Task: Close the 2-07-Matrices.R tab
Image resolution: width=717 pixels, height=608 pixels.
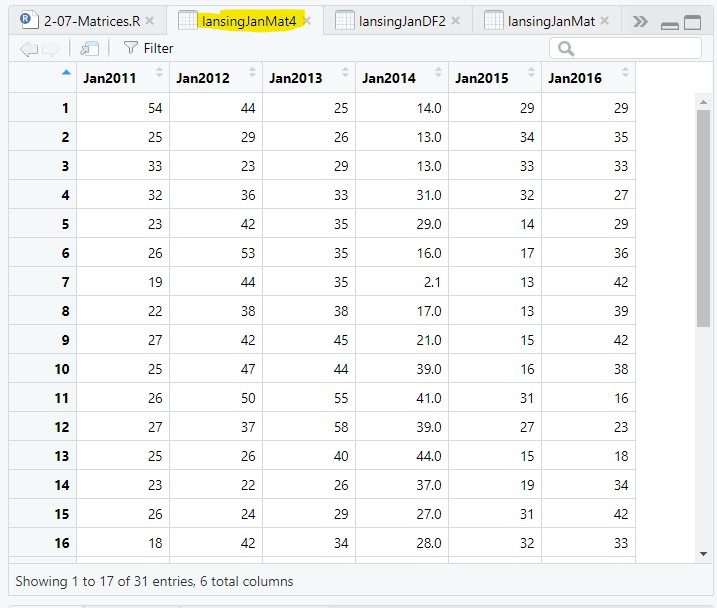Action: click(x=150, y=21)
